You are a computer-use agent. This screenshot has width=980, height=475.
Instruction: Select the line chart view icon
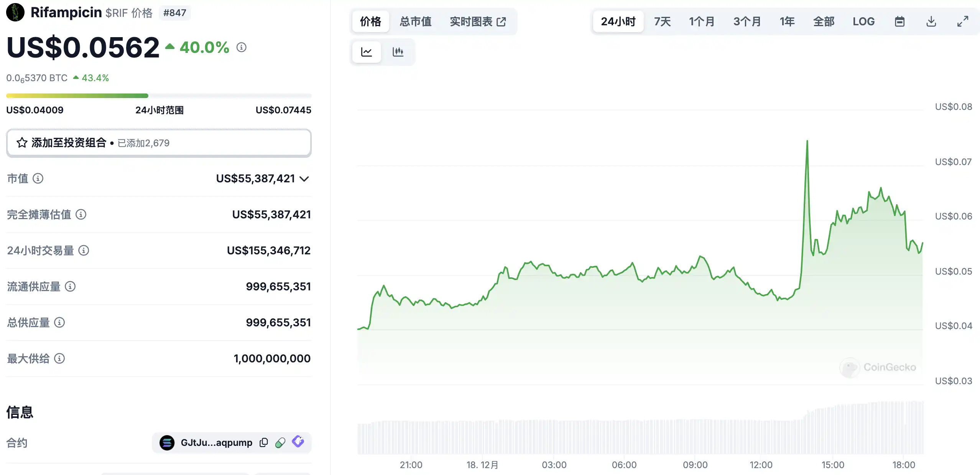(x=367, y=52)
